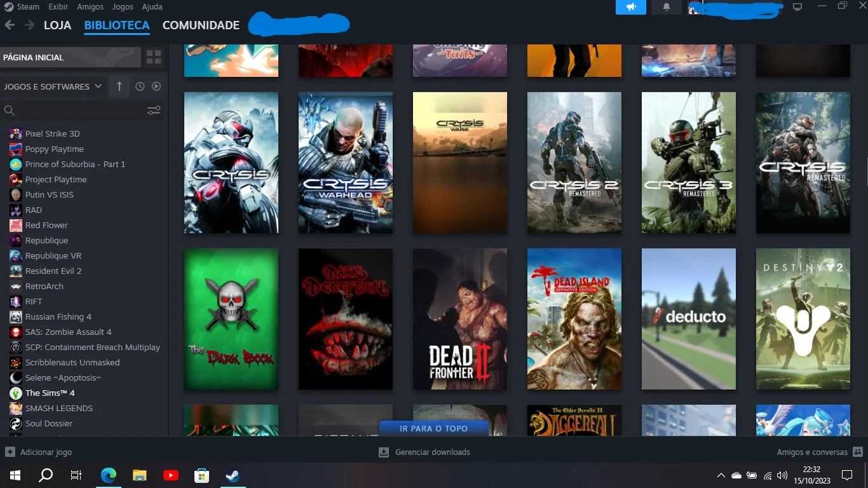868x488 pixels.
Task: Select the deducto game cover
Action: [x=689, y=319]
